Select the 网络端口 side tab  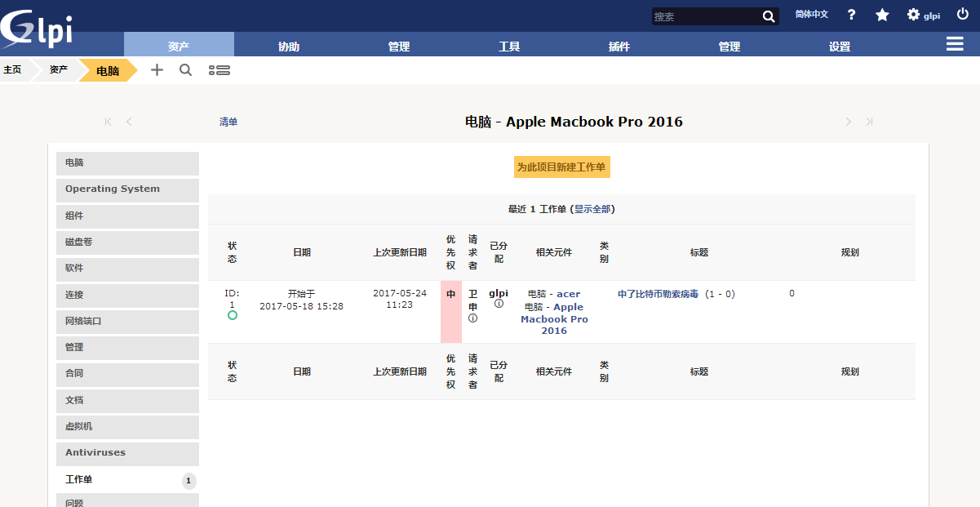pos(127,322)
